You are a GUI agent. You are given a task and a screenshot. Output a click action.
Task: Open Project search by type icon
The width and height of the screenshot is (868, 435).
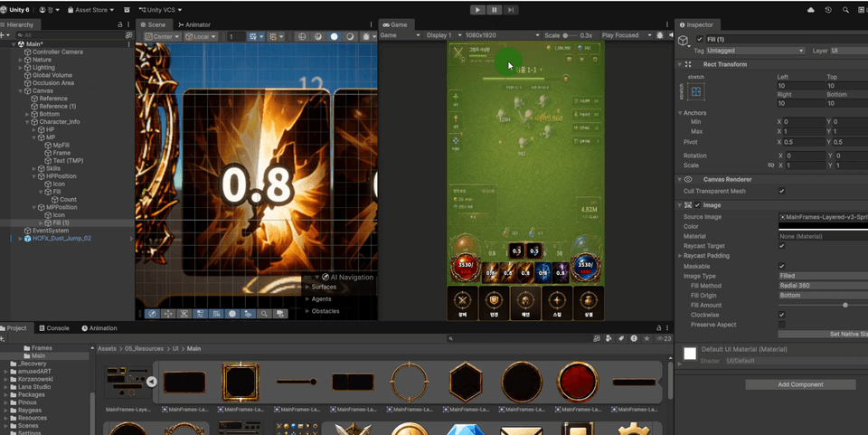609,338
